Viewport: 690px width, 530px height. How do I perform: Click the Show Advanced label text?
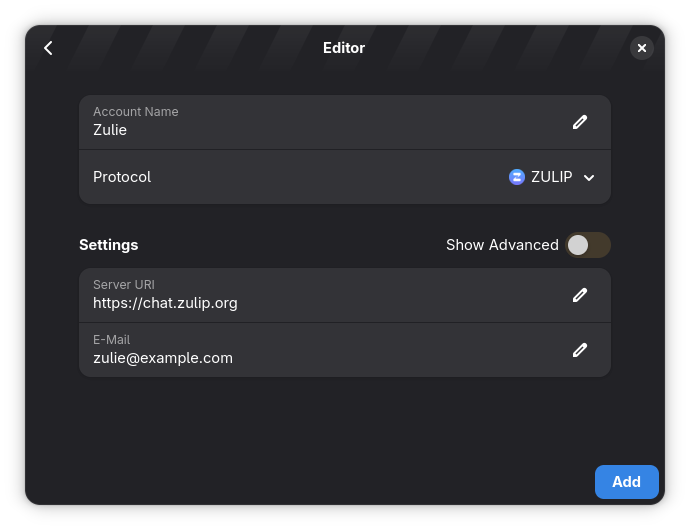tap(502, 245)
